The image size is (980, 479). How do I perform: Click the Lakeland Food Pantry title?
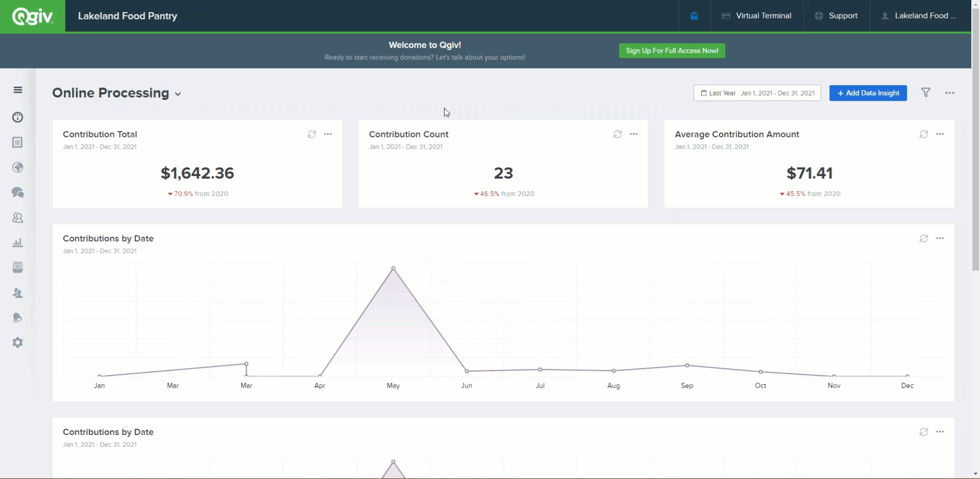pyautogui.click(x=128, y=16)
